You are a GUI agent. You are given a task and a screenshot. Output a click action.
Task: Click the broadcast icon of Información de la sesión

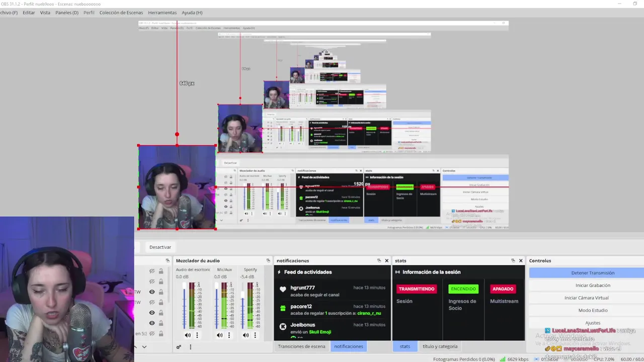[397, 272]
